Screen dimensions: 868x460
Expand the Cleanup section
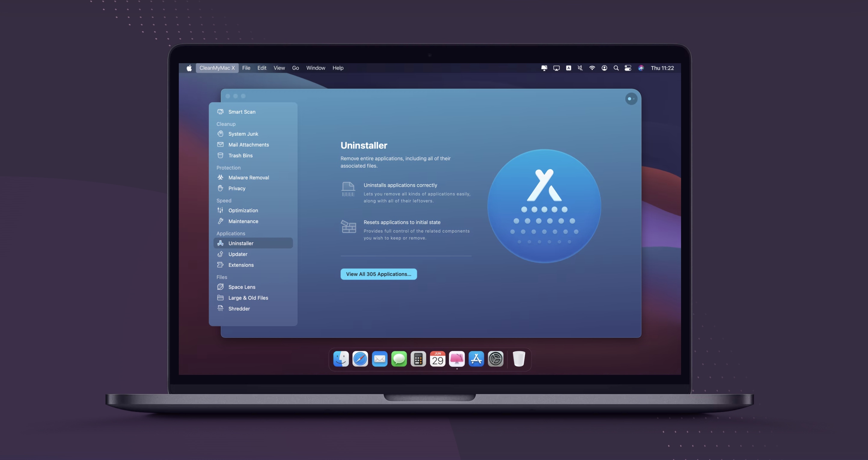226,124
